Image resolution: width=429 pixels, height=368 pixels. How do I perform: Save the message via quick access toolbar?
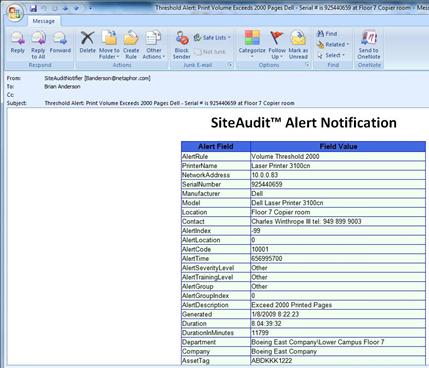pyautogui.click(x=33, y=8)
